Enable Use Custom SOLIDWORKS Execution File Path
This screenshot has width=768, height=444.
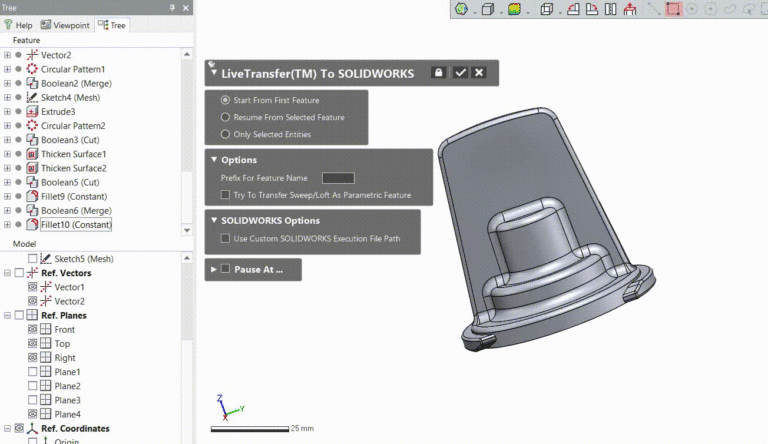[225, 239]
